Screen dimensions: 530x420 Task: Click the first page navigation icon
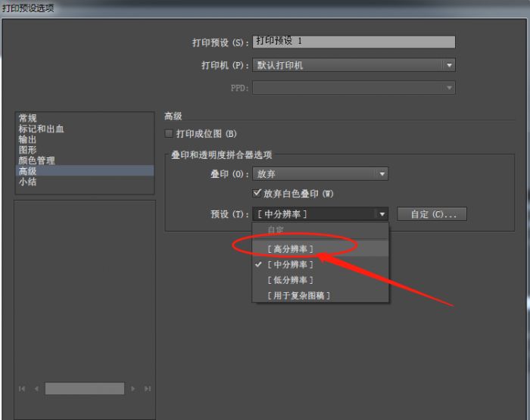(x=22, y=388)
